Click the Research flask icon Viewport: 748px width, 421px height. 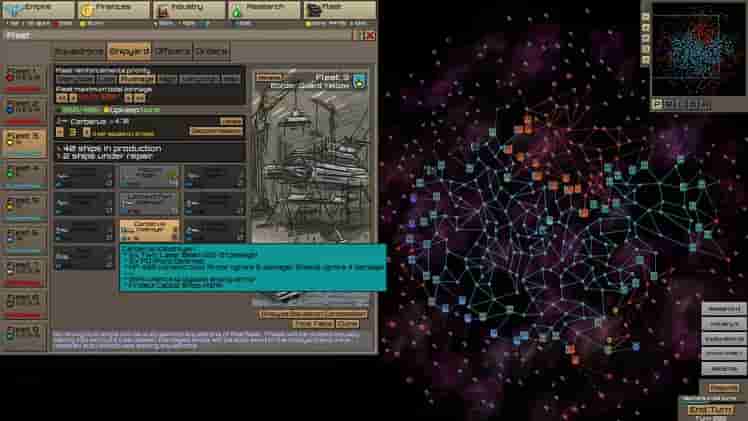pyautogui.click(x=238, y=10)
